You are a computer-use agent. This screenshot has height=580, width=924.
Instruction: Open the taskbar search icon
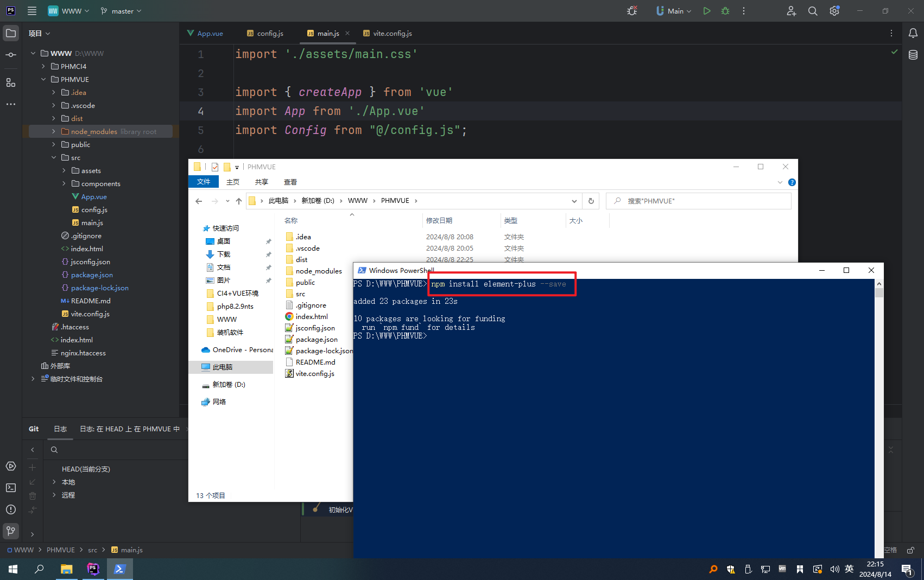click(x=39, y=569)
